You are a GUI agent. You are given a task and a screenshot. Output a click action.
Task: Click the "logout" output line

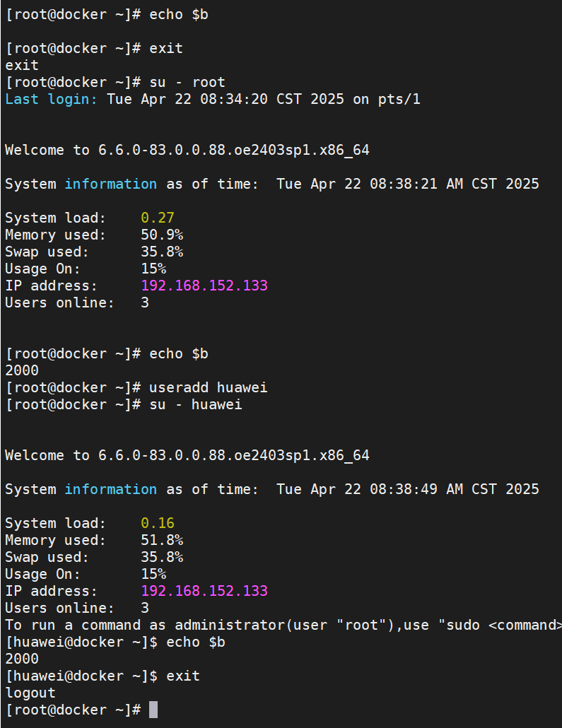(30, 693)
